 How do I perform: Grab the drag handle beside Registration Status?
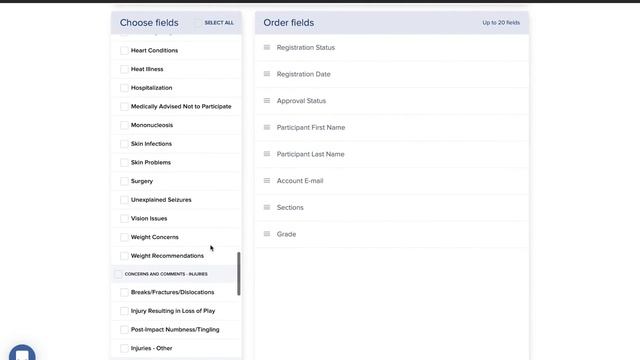click(267, 47)
